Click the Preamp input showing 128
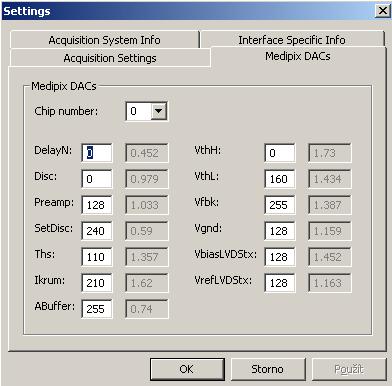The width and height of the screenshot is (392, 386). (x=97, y=205)
